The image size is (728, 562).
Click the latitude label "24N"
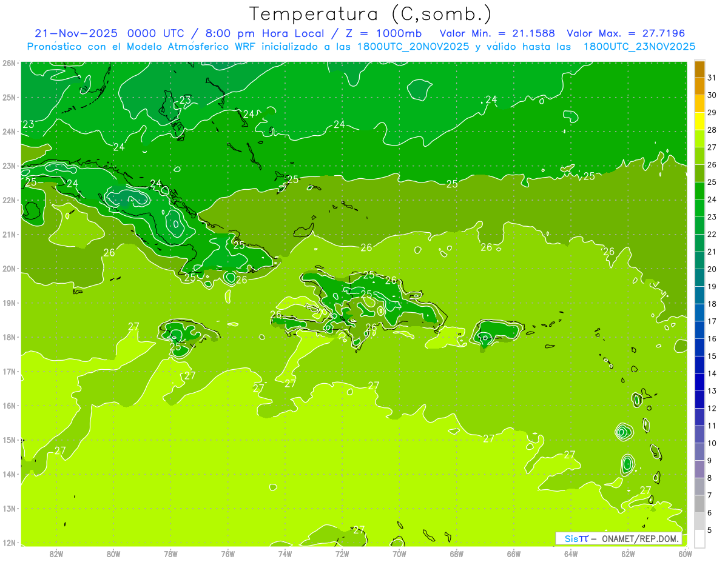pyautogui.click(x=8, y=132)
